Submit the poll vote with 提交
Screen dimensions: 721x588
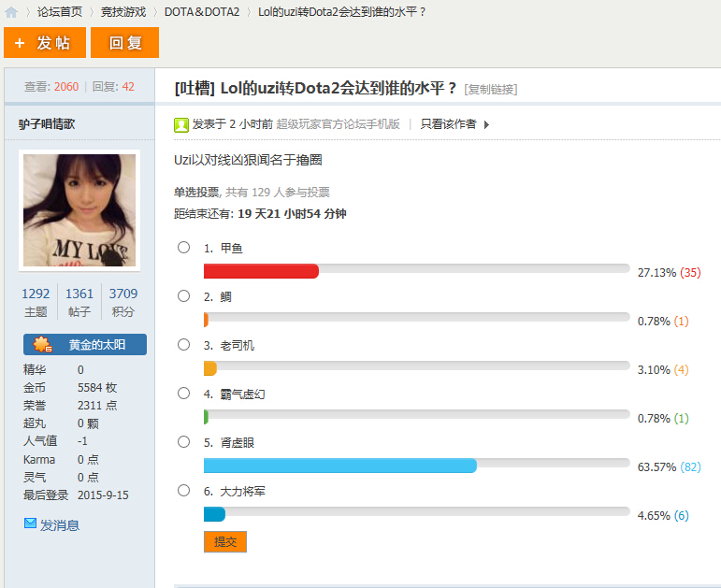click(x=225, y=542)
